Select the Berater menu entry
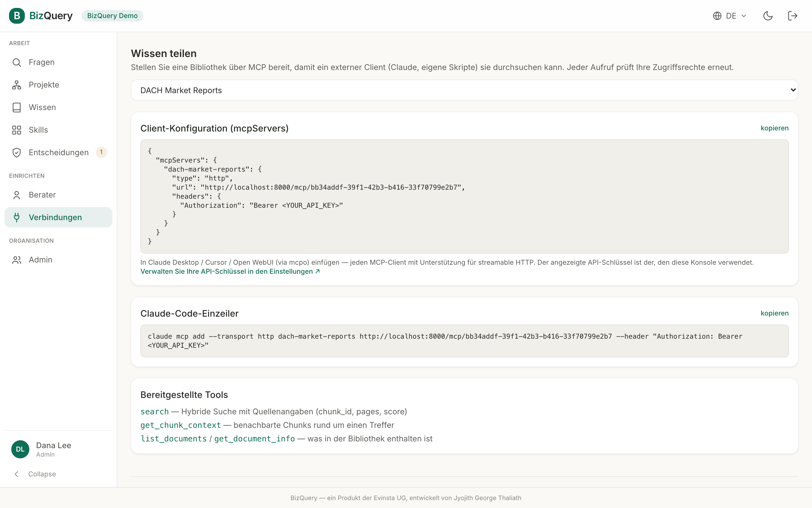The image size is (812, 508). click(58, 195)
